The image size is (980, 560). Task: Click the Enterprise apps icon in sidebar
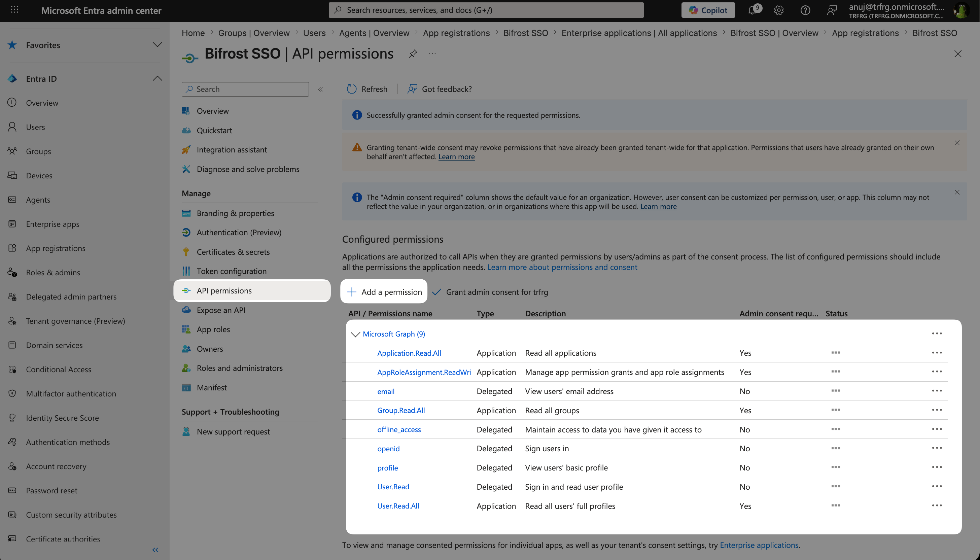pos(12,224)
